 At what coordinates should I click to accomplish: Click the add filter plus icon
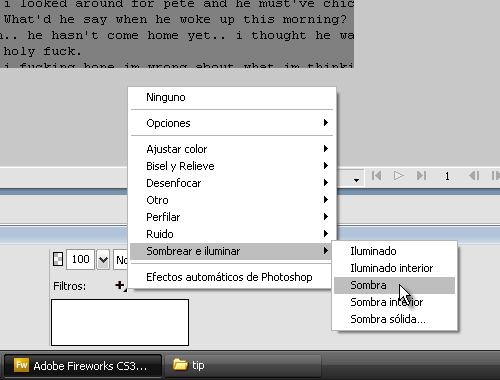(120, 285)
